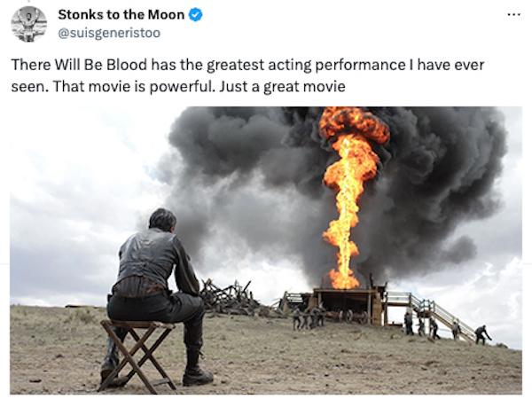Open the @suisgeneristoo handle link
This screenshot has height=407, width=532.
pos(109,33)
